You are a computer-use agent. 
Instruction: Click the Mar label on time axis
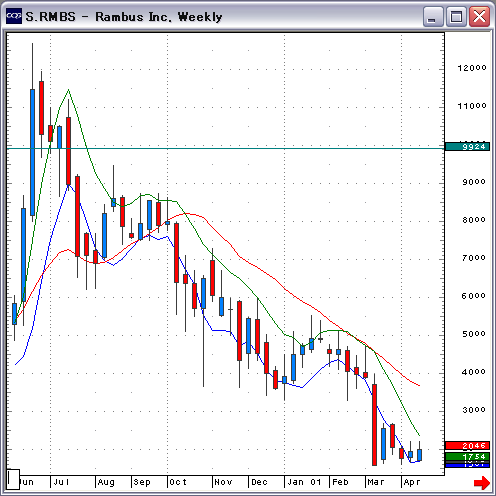[376, 482]
